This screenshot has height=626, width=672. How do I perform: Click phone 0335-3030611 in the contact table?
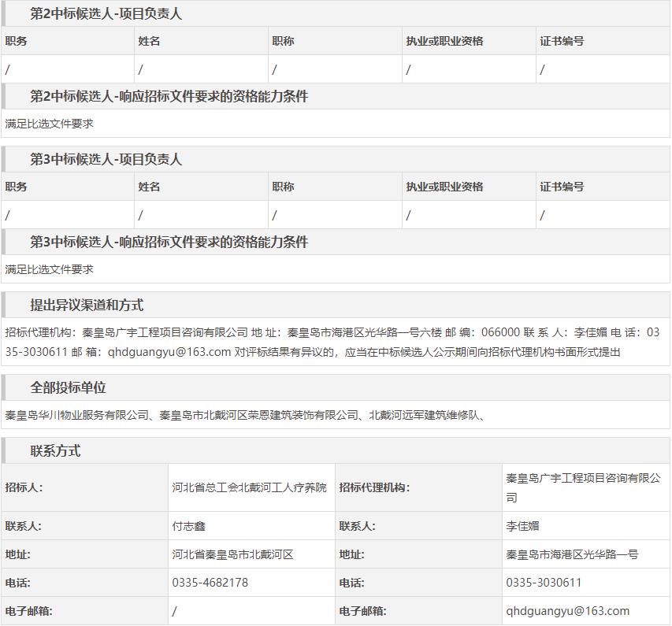pos(544,583)
